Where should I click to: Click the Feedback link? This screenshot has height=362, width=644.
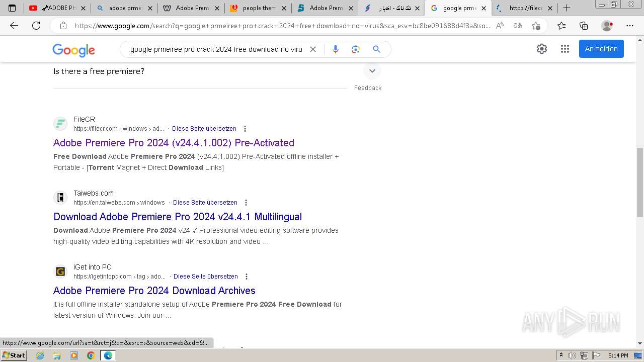coord(368,87)
